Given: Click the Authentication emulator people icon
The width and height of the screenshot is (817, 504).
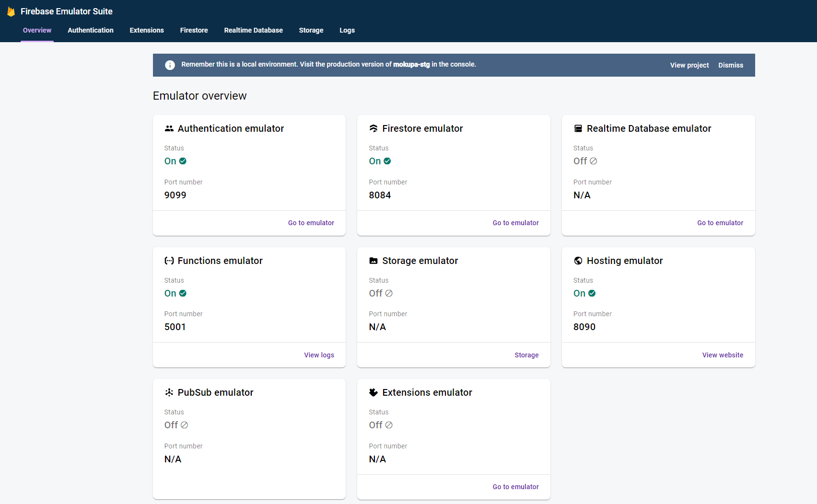Looking at the screenshot, I should 169,128.
